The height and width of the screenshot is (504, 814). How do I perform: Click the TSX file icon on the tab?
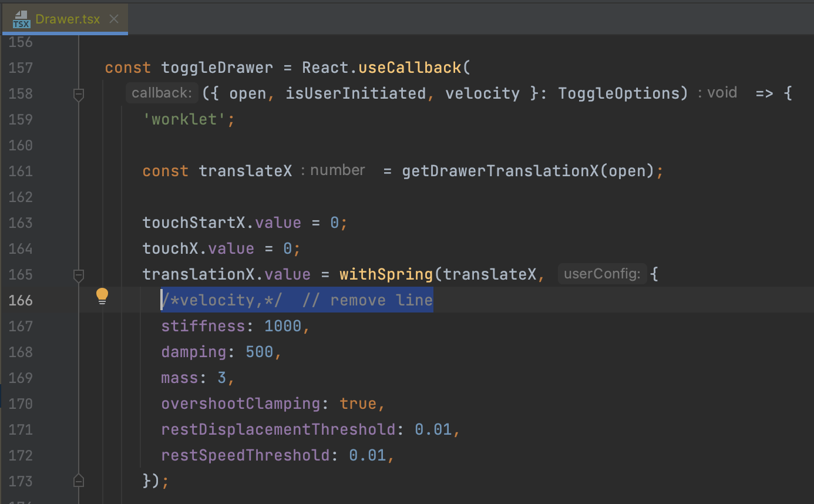22,19
